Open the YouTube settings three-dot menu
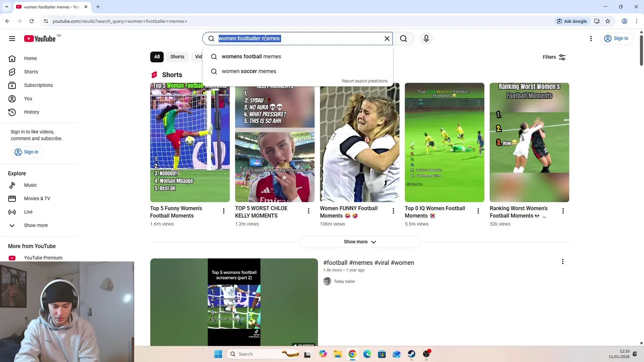Screen dimensions: 644x362 coord(591,38)
